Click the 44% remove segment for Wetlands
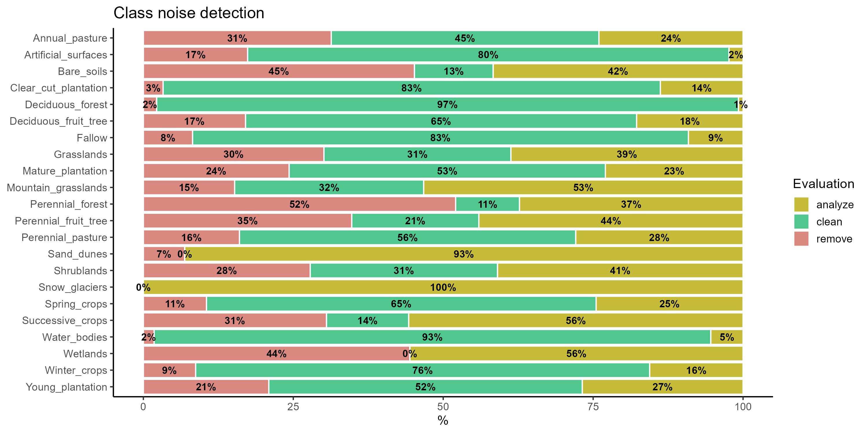The width and height of the screenshot is (868, 434). point(276,354)
